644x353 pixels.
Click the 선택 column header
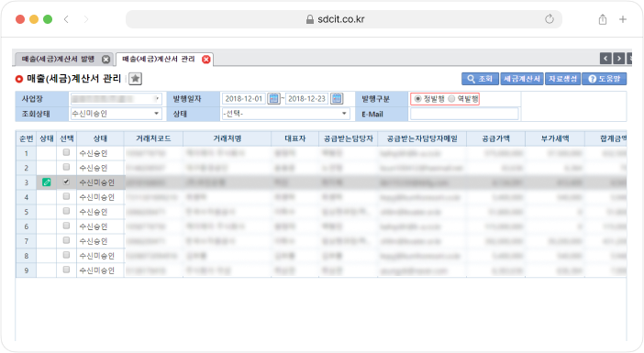coord(67,138)
